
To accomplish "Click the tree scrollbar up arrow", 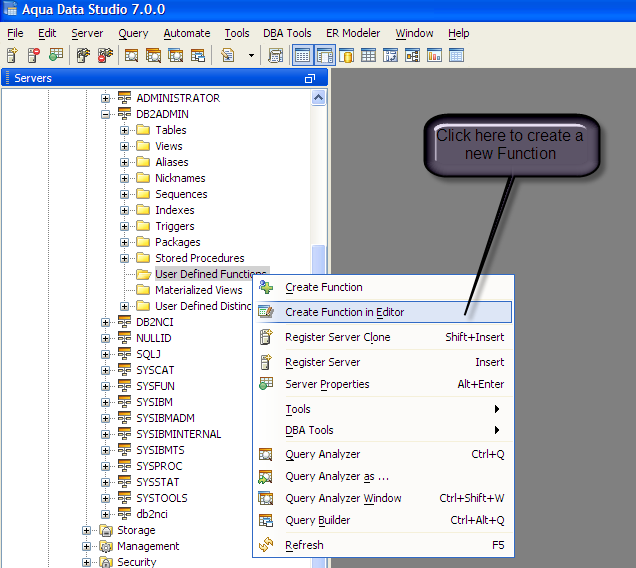I will pyautogui.click(x=318, y=98).
